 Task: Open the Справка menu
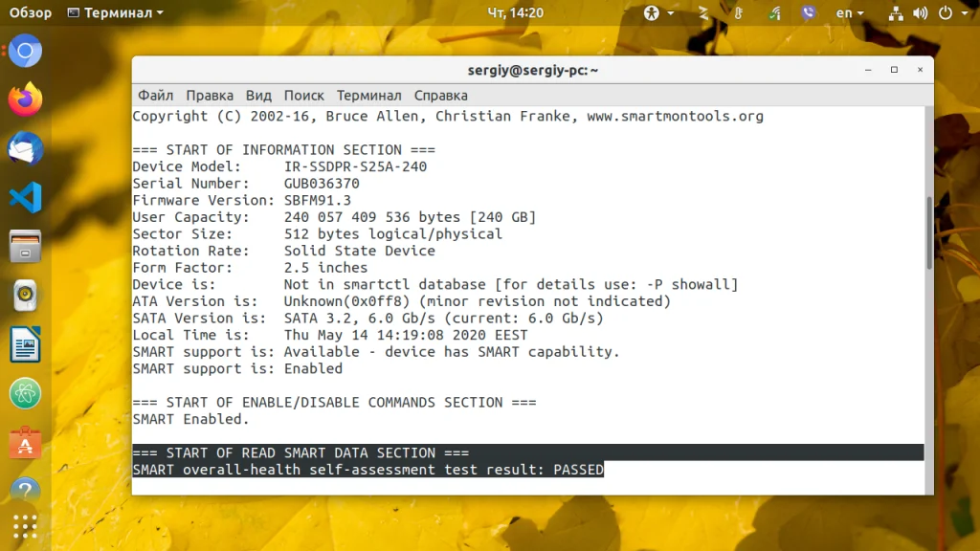440,96
